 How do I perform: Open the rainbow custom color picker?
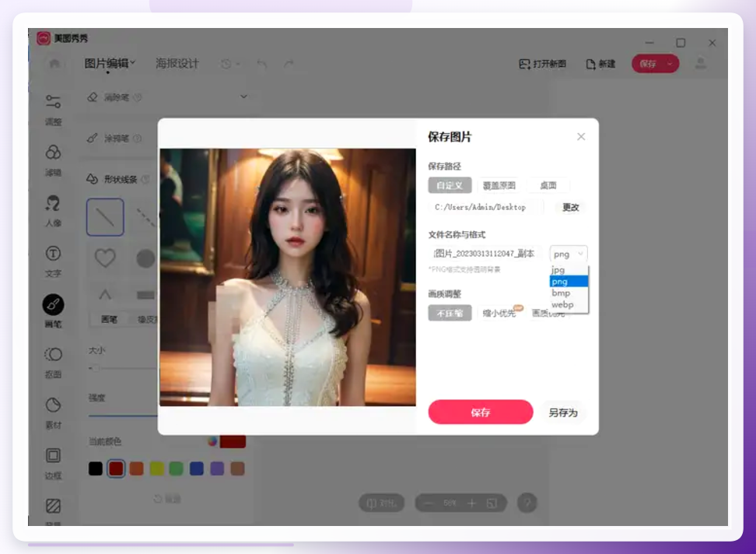point(212,440)
